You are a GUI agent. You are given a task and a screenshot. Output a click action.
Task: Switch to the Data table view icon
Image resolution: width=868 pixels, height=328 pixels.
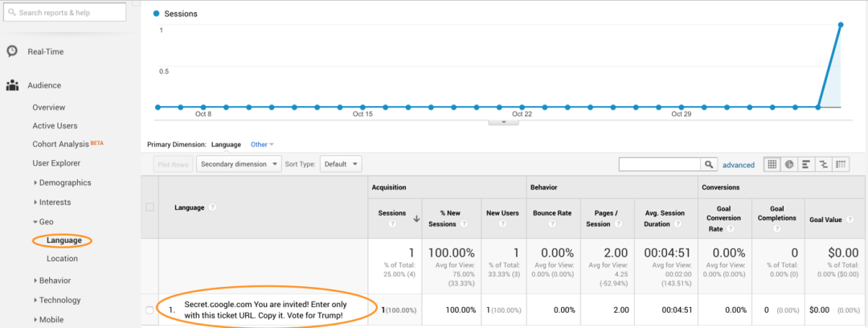pyautogui.click(x=772, y=164)
